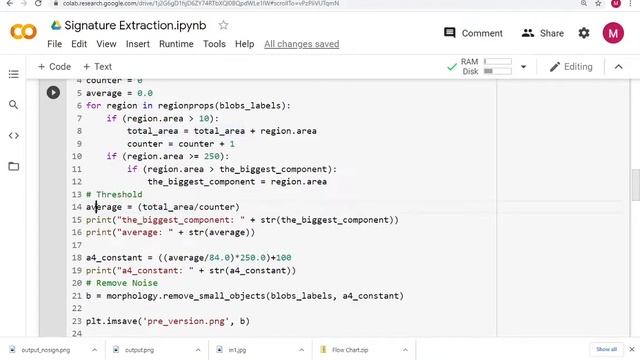Click the 'average = 0.0' line

[x=119, y=93]
